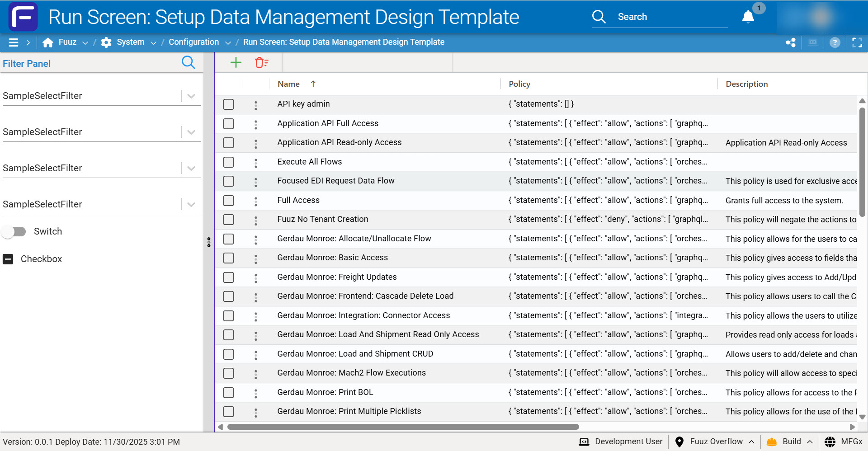The image size is (868, 451).
Task: Open the hamburger navigation menu
Action: 14,42
